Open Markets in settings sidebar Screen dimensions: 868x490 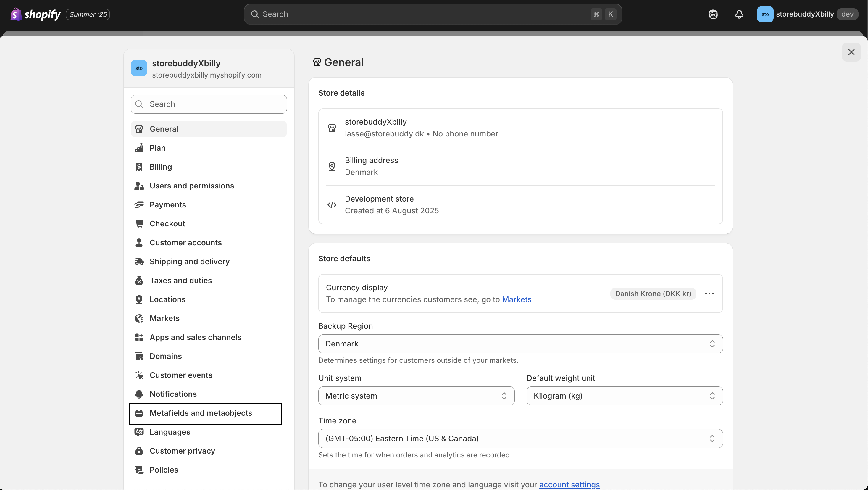coord(209,318)
